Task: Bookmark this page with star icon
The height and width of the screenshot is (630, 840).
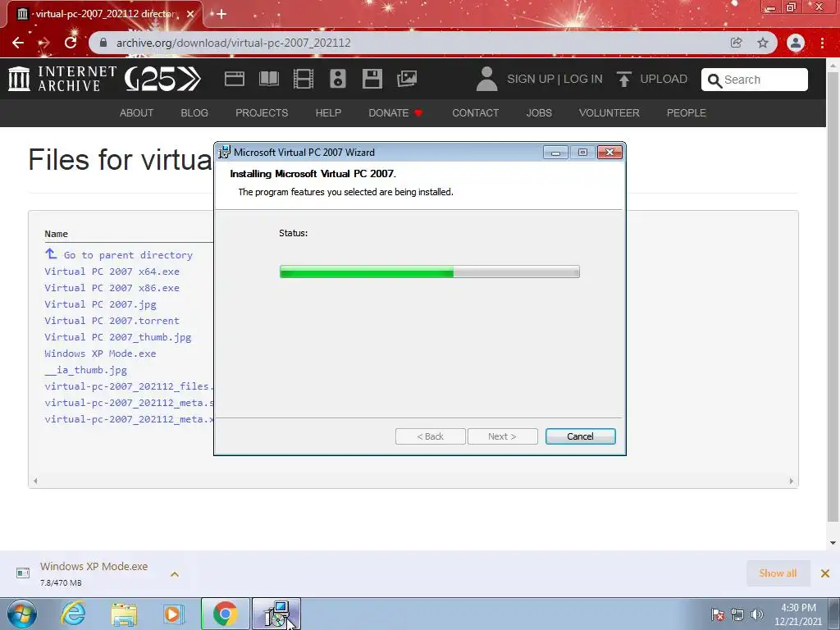Action: (763, 43)
